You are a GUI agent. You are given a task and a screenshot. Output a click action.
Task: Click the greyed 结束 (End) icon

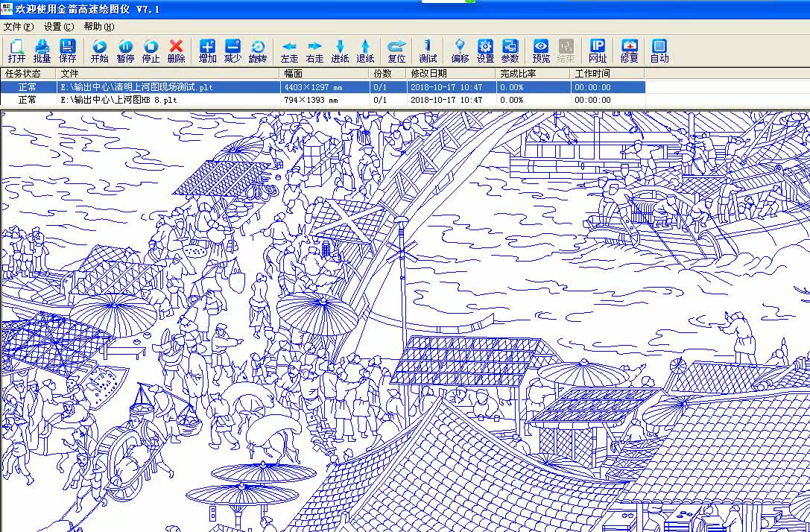(x=566, y=51)
